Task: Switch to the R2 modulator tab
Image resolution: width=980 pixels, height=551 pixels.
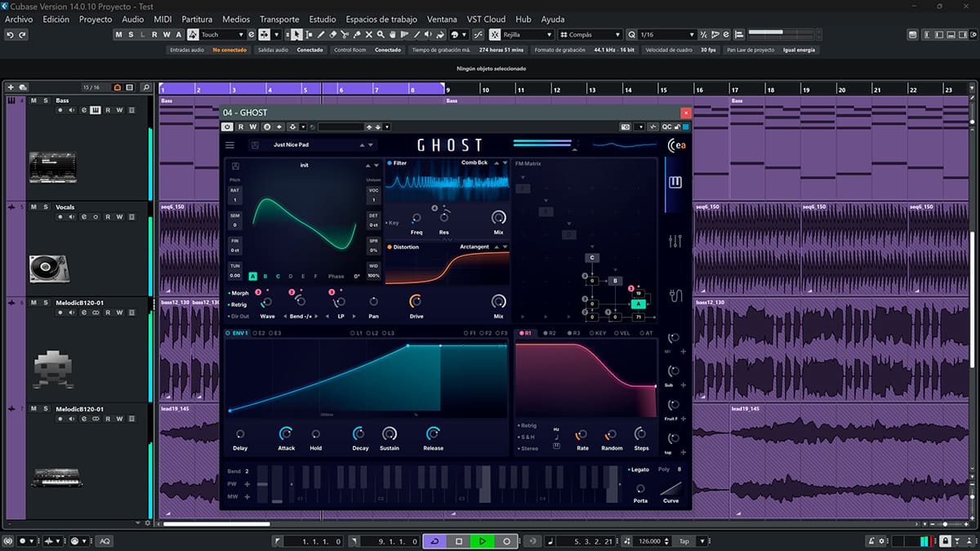Action: pos(549,333)
